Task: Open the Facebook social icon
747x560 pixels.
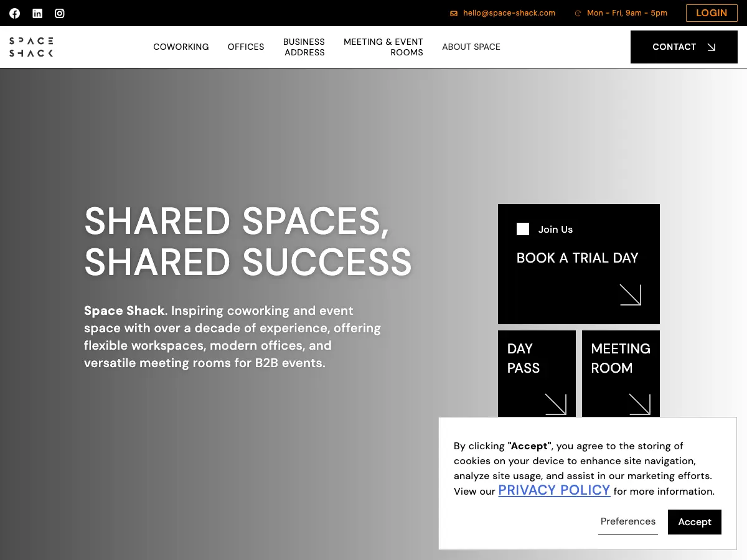Action: (15, 13)
